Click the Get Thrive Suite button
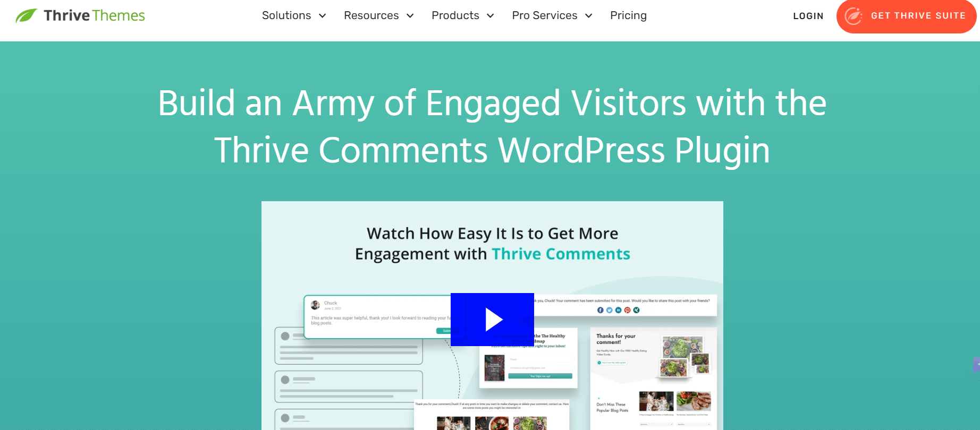 906,16
